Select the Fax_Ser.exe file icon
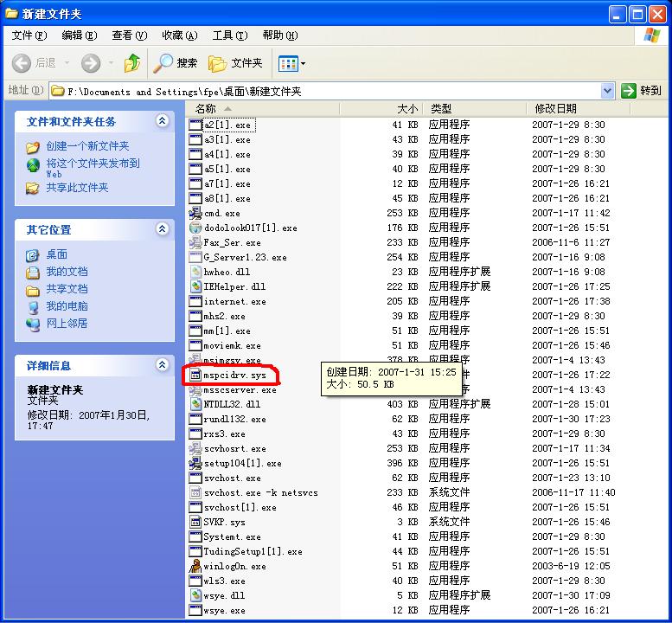The height and width of the screenshot is (623, 672). (195, 242)
